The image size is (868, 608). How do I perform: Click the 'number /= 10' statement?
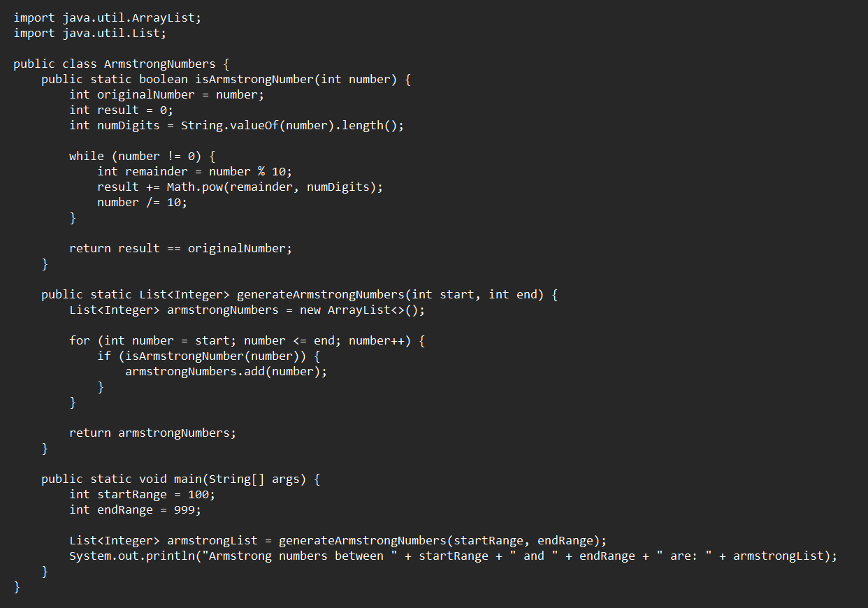(x=142, y=202)
